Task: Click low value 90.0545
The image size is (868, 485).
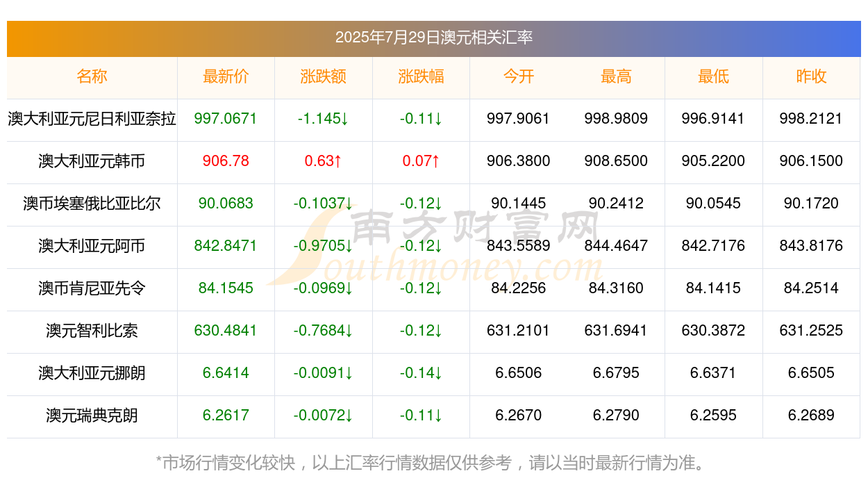Action: 714,204
